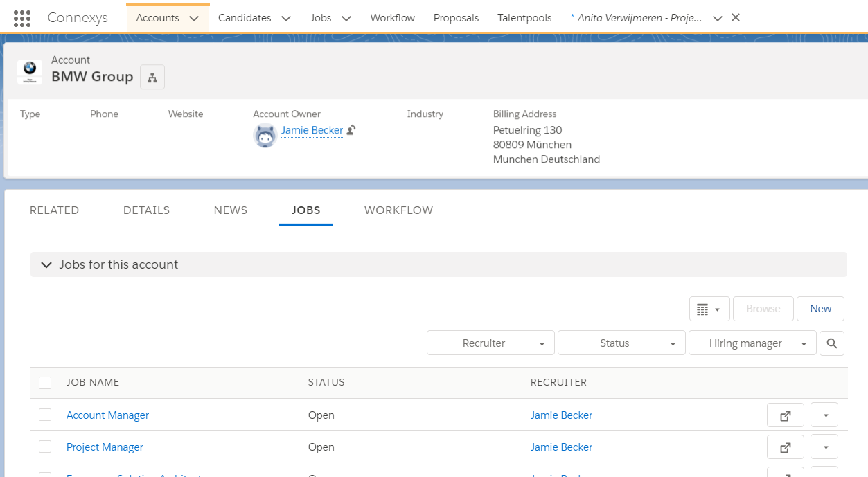Switch to the Proposals navigation tab
Viewport: 868px width, 477px height.
point(456,18)
